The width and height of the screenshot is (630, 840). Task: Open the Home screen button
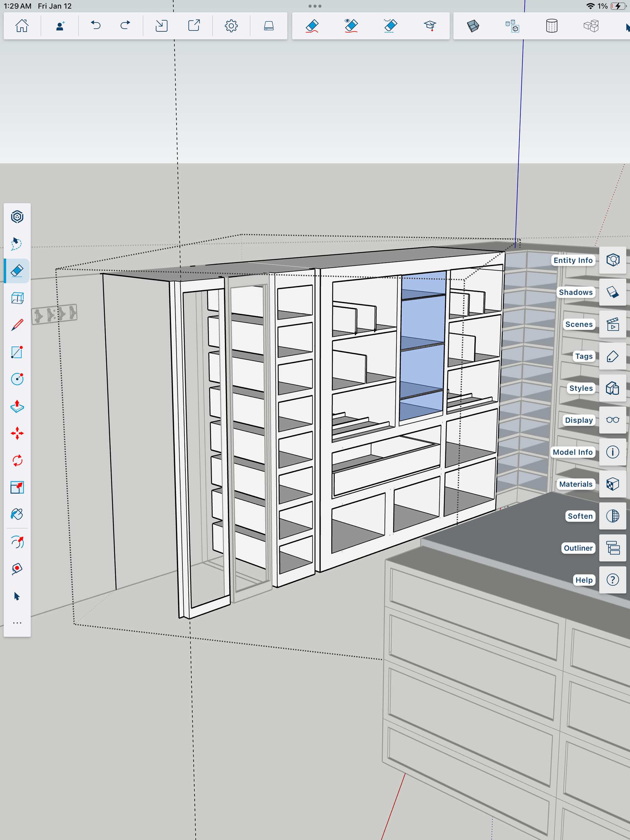pos(22,26)
